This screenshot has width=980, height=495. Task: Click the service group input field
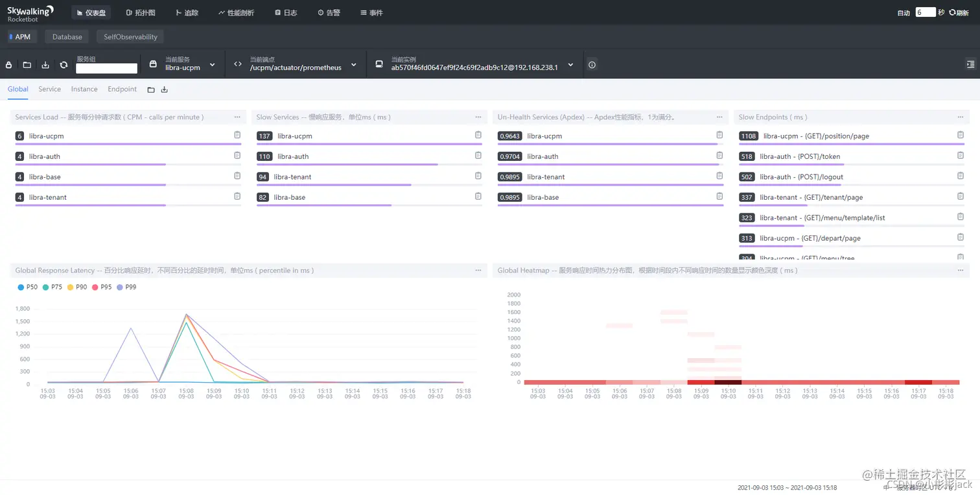pyautogui.click(x=106, y=68)
